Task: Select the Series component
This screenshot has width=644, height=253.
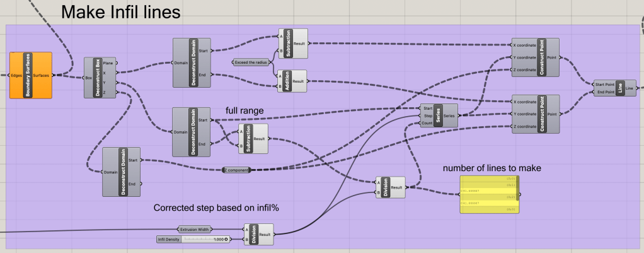Action: (436, 115)
